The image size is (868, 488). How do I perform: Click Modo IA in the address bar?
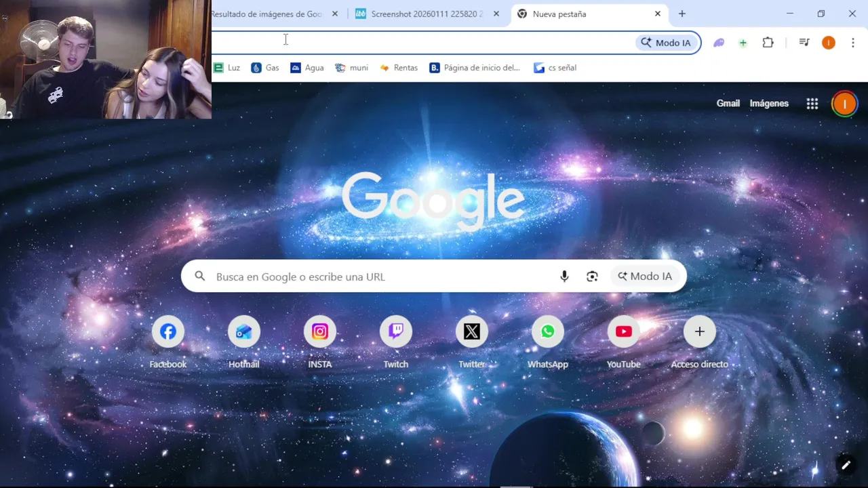click(x=666, y=43)
